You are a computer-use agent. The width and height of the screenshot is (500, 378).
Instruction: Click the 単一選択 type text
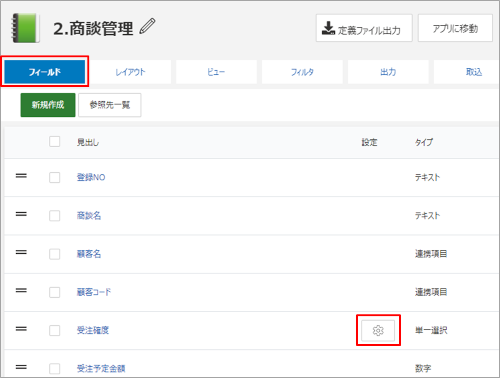(x=431, y=330)
